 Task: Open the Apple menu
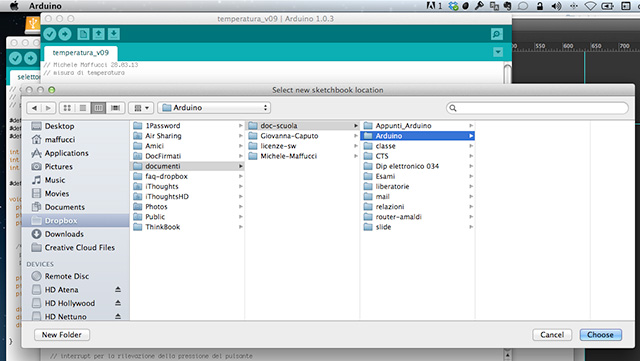(14, 6)
